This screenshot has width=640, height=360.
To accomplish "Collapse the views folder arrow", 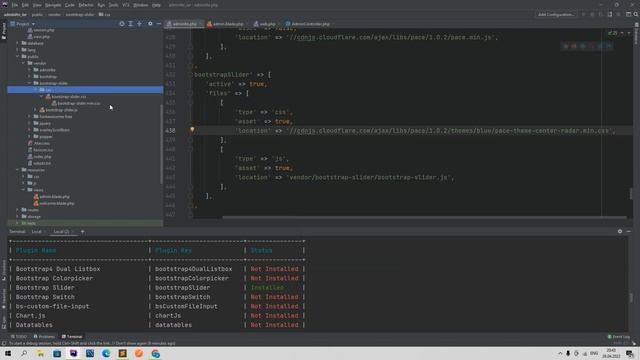I will tap(24, 190).
